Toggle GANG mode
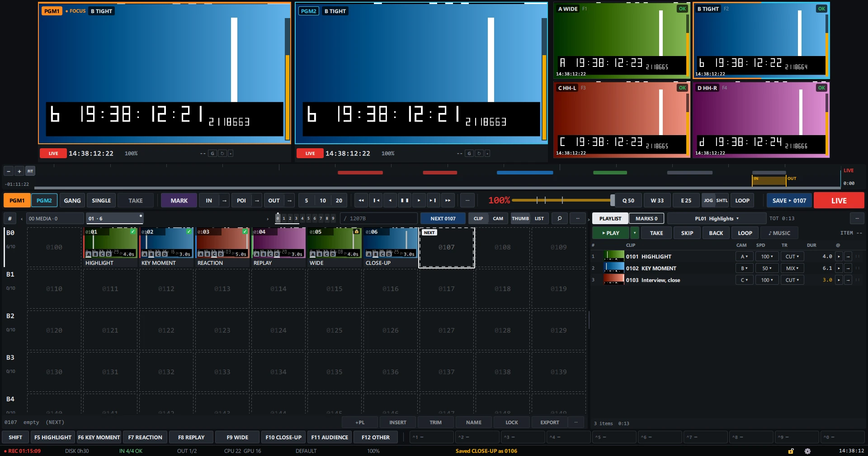 click(x=72, y=201)
